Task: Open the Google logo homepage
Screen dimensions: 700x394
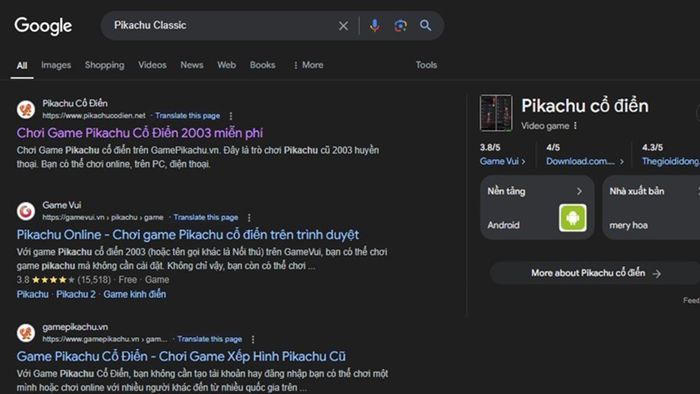Action: click(x=43, y=26)
